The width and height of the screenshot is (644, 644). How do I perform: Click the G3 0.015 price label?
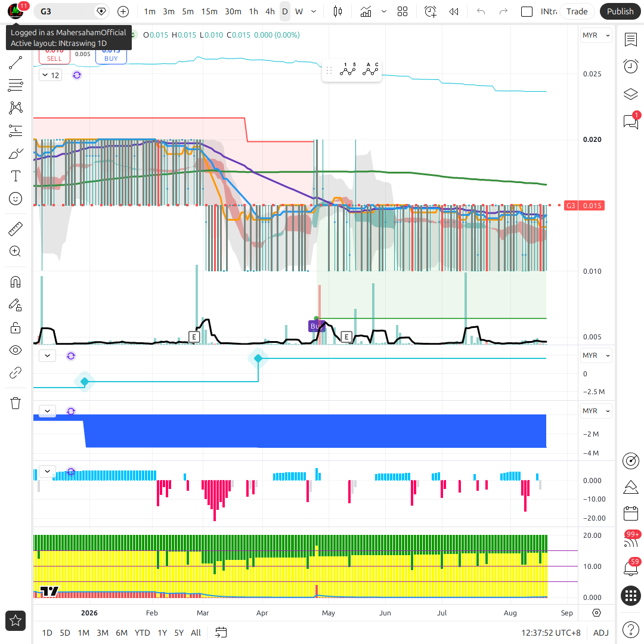pyautogui.click(x=584, y=205)
